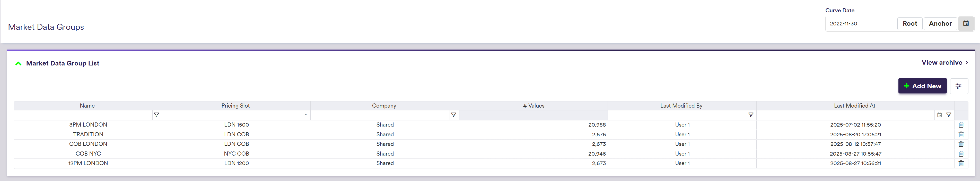Click the Add New button
Viewport: 980px width, 181px height.
(922, 86)
